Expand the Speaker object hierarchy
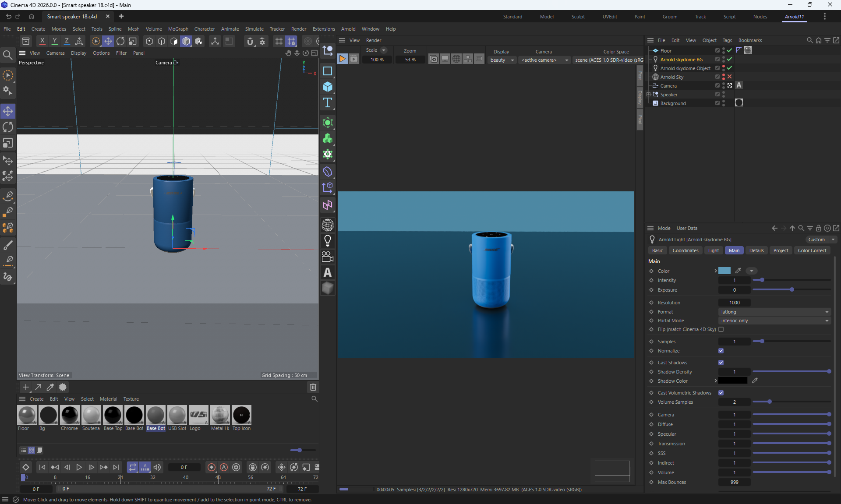841x504 pixels. point(649,95)
